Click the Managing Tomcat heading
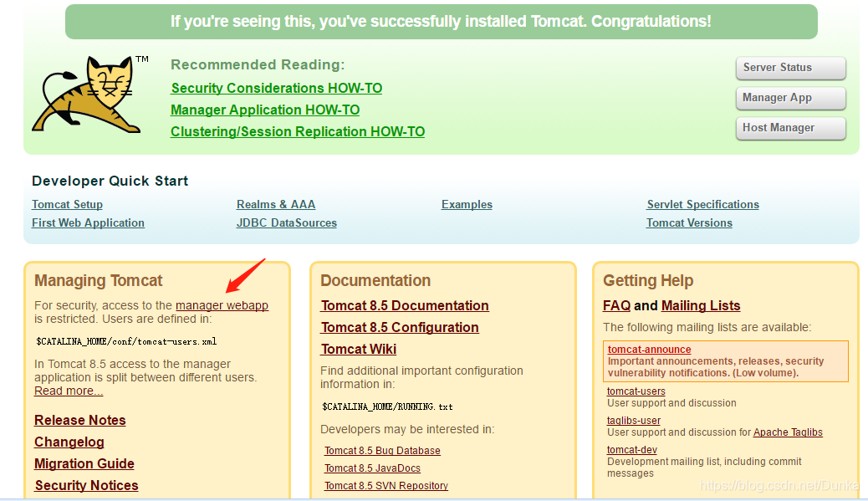 point(99,281)
